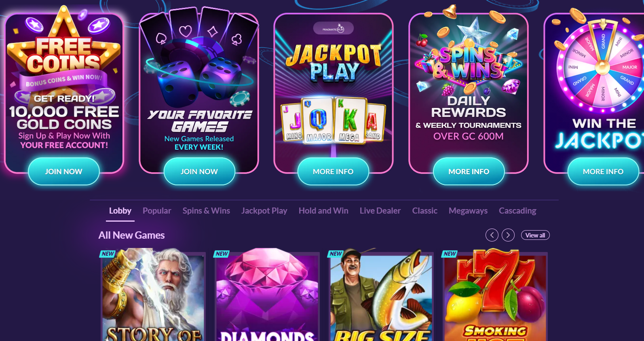The width and height of the screenshot is (644, 341).
Task: Go to Hold and Win games
Action: [323, 211]
